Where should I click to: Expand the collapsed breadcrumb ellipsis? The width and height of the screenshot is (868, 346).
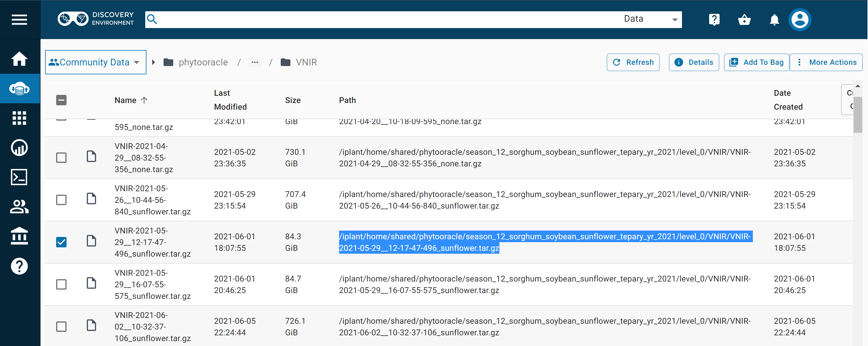click(255, 62)
